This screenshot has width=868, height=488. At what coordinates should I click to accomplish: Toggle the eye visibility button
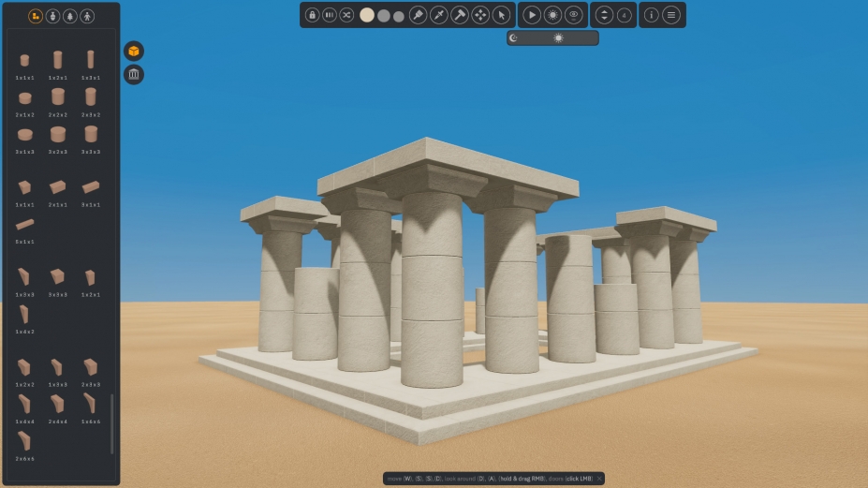pyautogui.click(x=573, y=15)
